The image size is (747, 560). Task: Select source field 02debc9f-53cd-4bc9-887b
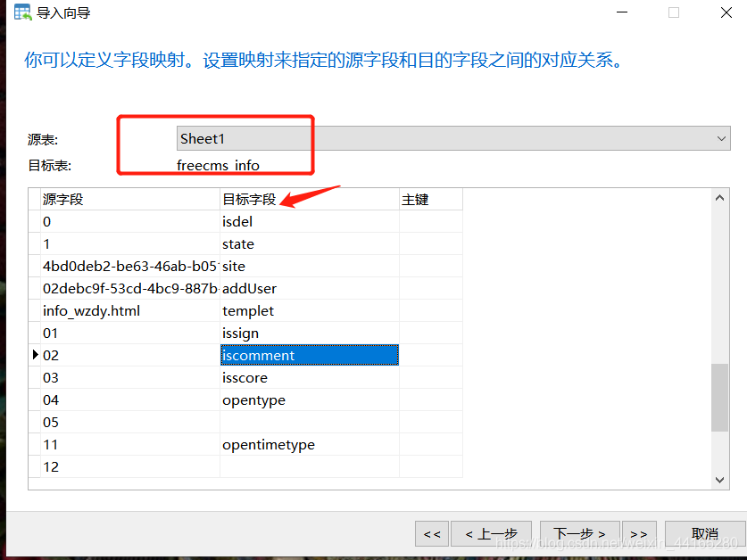click(130, 289)
